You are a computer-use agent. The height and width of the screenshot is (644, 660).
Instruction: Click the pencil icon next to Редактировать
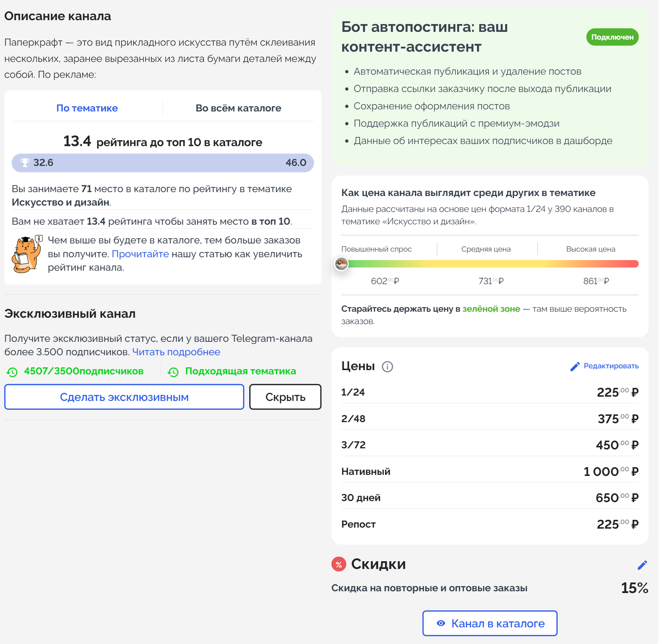pos(575,366)
